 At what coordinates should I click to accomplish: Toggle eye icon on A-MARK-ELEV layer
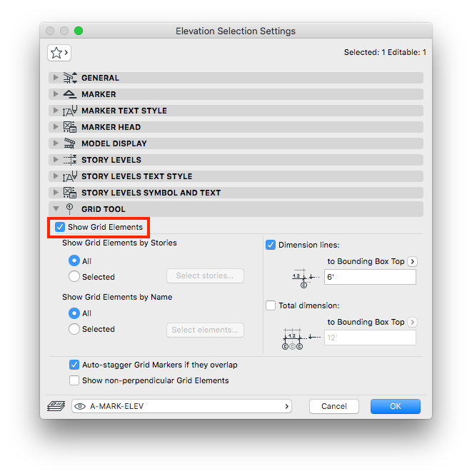[x=80, y=406]
